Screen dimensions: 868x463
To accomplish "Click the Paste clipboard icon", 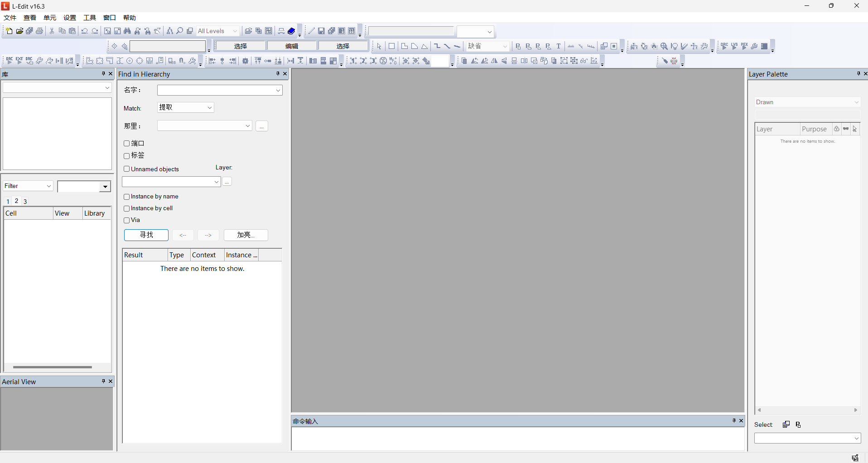I will (x=72, y=31).
